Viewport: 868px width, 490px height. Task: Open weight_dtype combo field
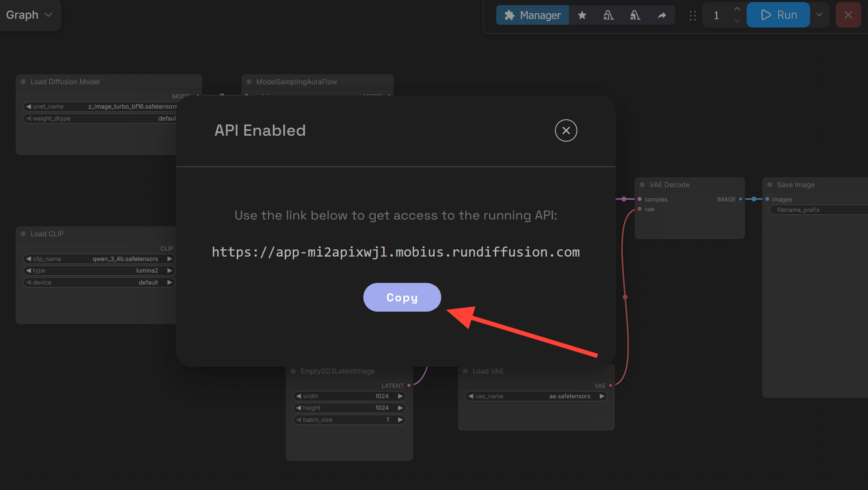coord(100,119)
